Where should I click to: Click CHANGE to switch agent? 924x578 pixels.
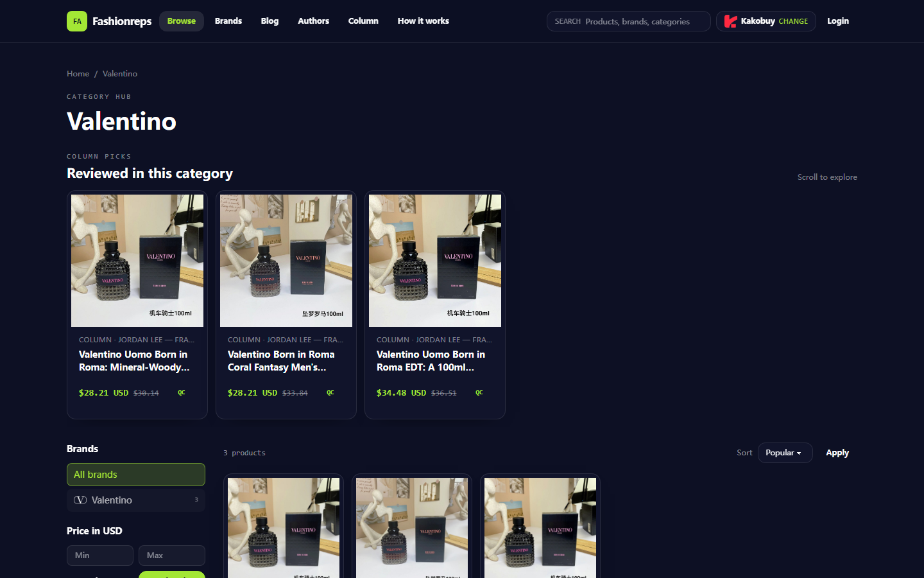click(793, 21)
